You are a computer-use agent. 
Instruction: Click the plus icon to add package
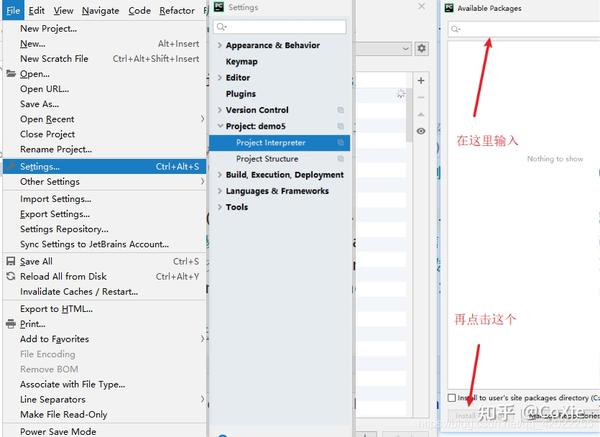click(421, 81)
